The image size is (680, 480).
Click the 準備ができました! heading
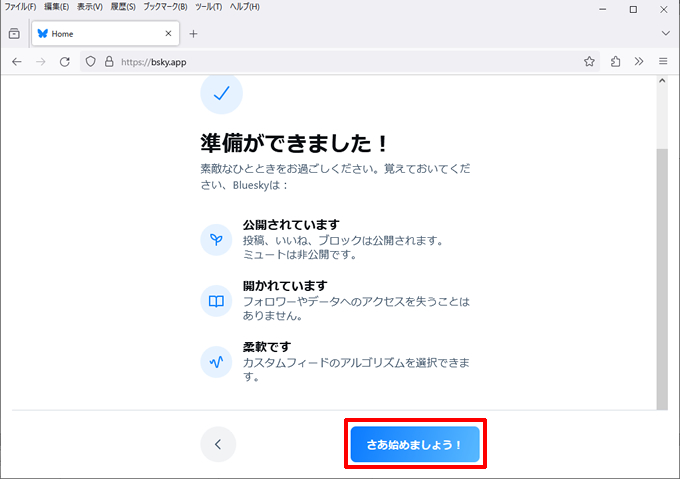294,143
